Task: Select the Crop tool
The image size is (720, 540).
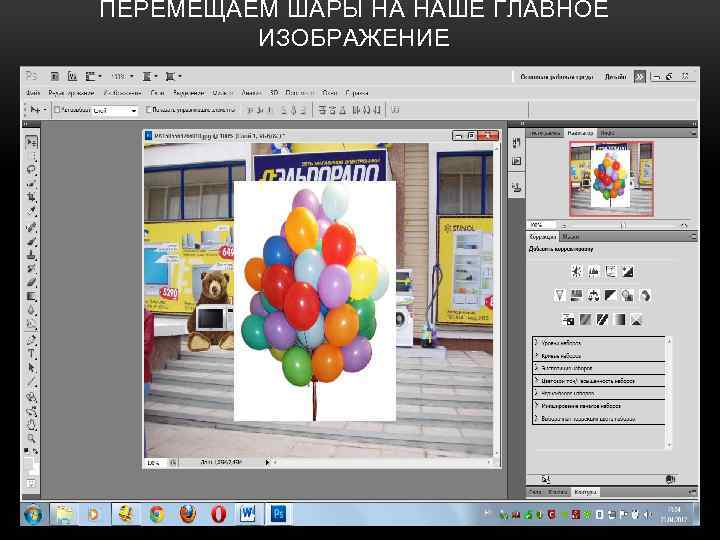Action: tap(31, 198)
